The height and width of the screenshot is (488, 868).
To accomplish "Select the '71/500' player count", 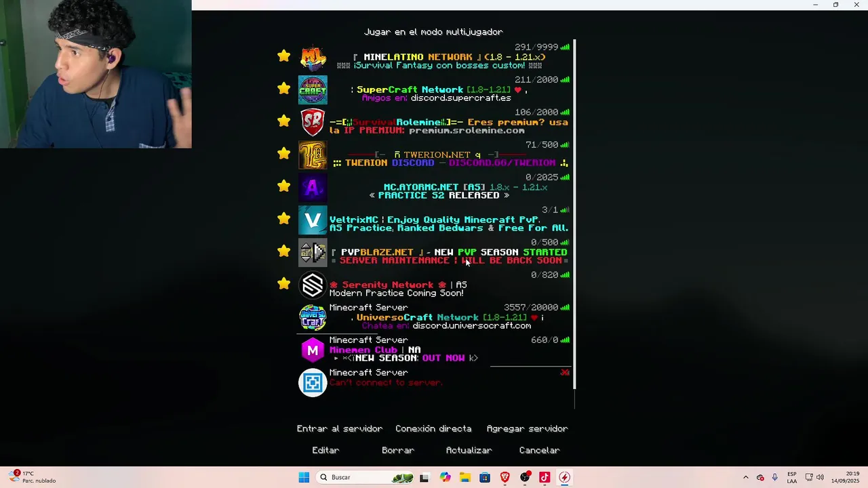I will tap(542, 145).
